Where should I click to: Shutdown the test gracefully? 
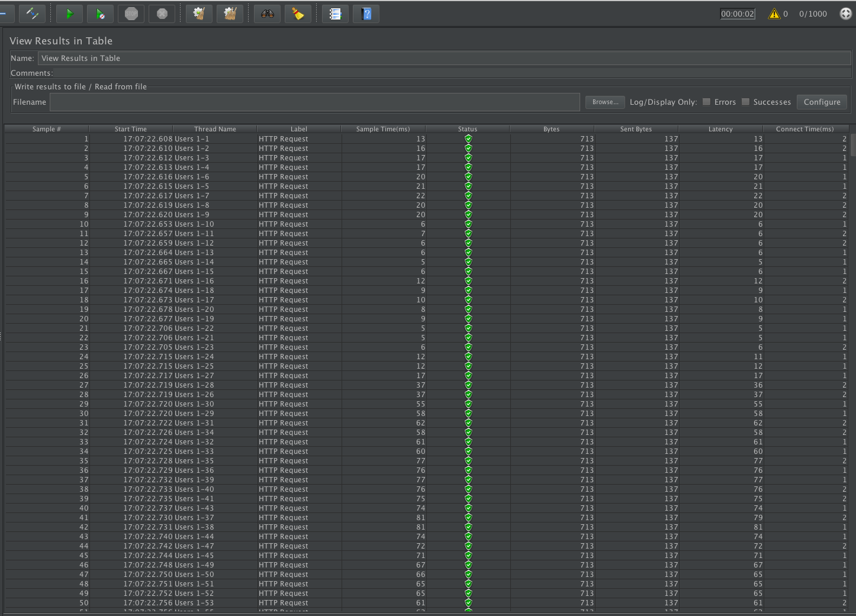coord(162,13)
